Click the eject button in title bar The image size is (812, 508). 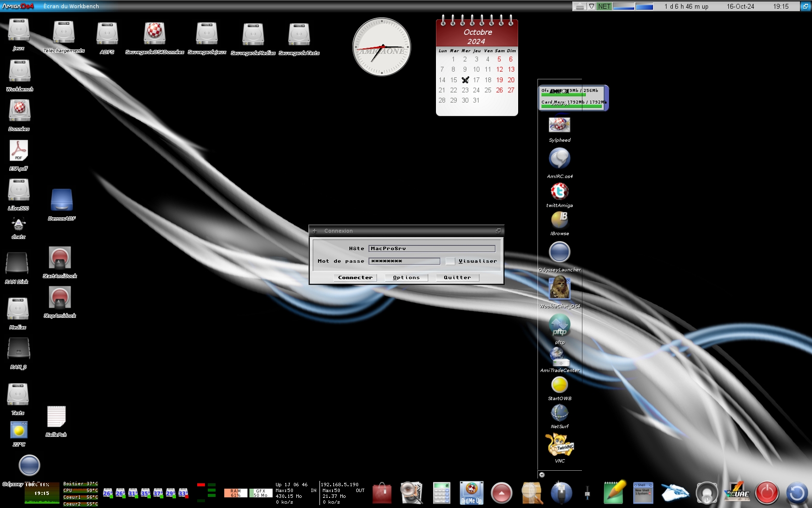[x=580, y=6]
